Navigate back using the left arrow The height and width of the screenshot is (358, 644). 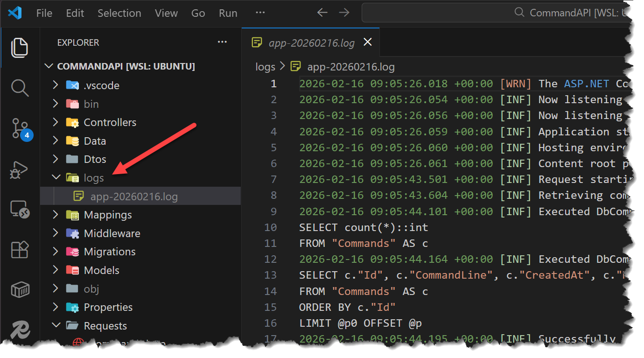[x=322, y=13]
